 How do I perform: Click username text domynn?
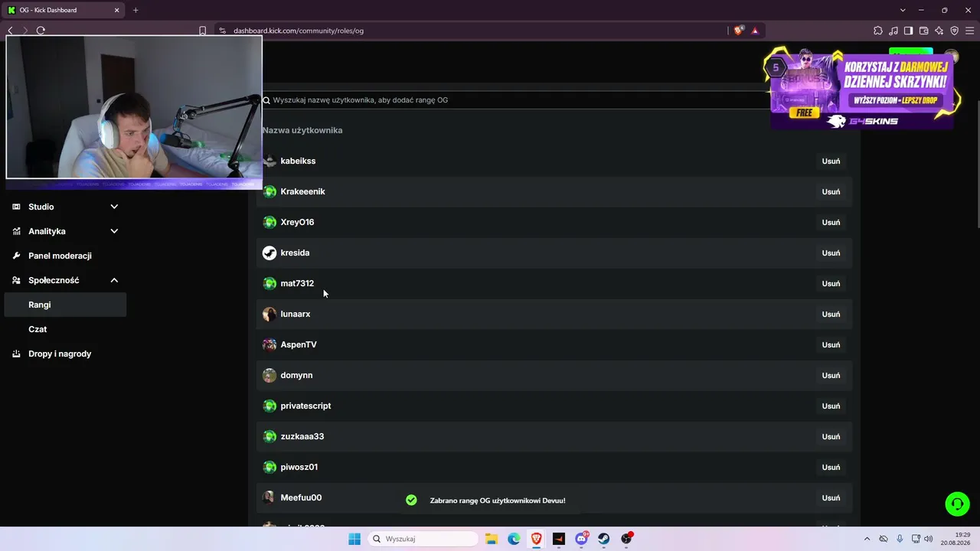[x=296, y=375]
